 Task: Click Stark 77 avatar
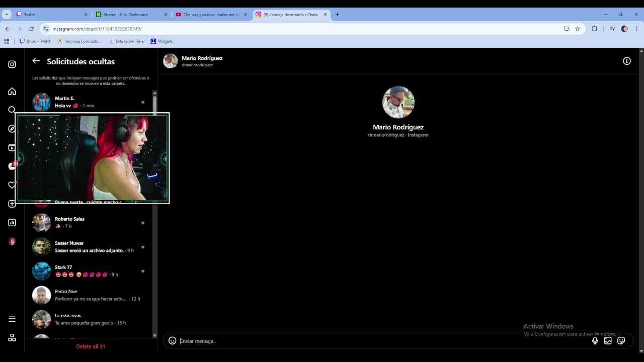(x=42, y=271)
